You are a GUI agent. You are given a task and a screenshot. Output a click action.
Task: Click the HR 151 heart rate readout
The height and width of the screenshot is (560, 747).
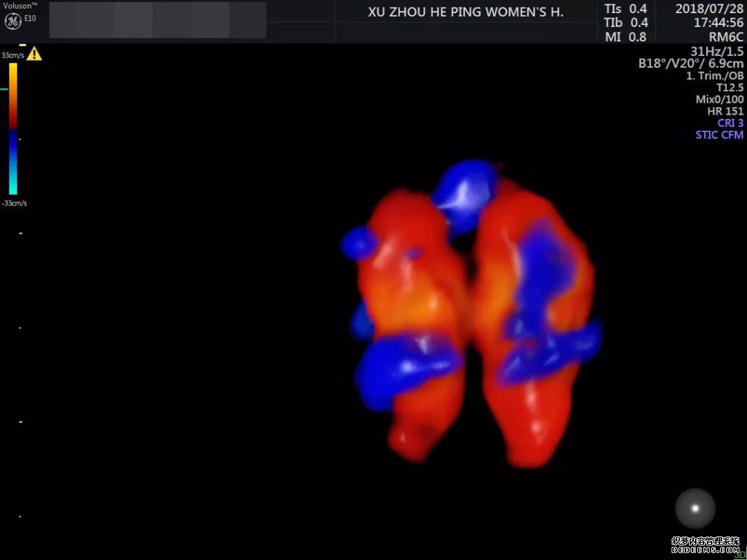(725, 111)
